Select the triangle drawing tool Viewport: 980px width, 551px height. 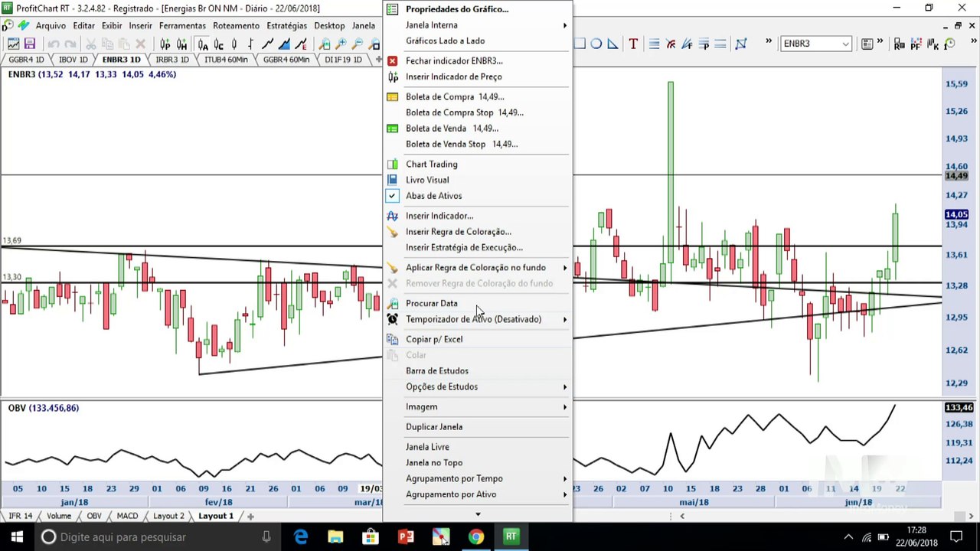[x=612, y=44]
